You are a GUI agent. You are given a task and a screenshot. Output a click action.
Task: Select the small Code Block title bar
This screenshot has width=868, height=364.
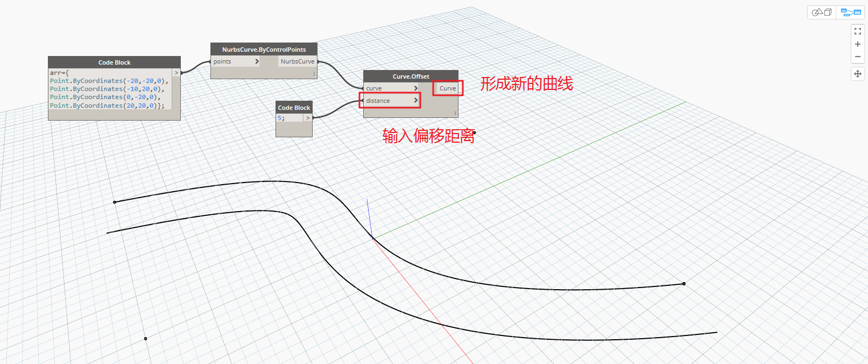point(294,108)
